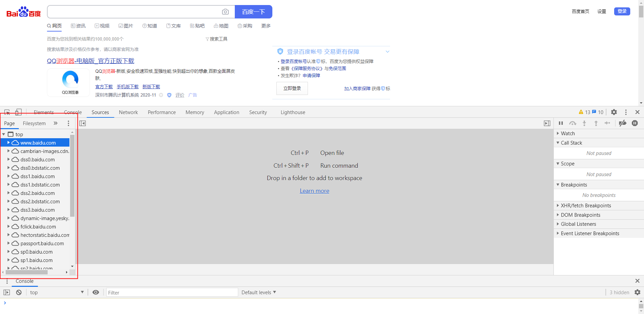Open the Default levels dropdown
Viewport: 644px width, 314px height.
tap(259, 293)
